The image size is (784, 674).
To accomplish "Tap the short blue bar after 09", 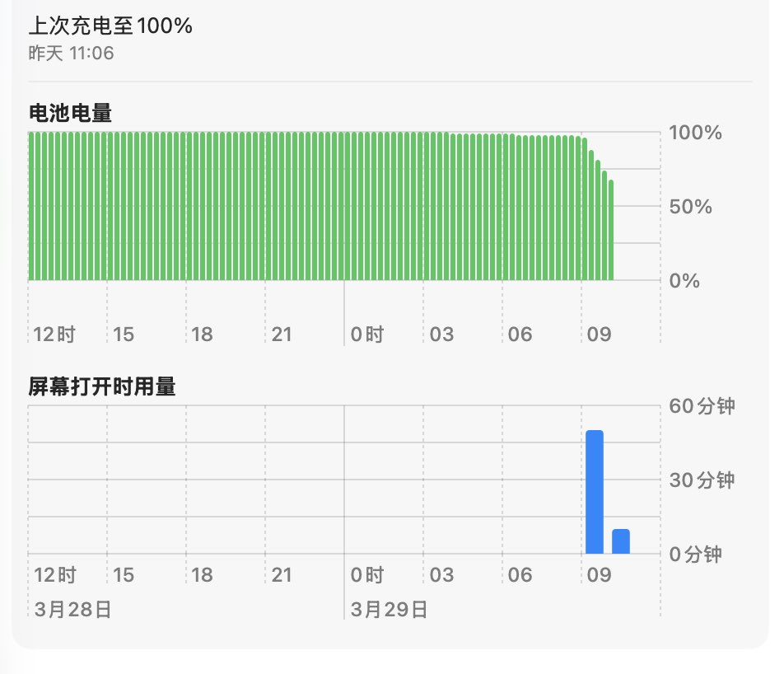I will pos(623,540).
